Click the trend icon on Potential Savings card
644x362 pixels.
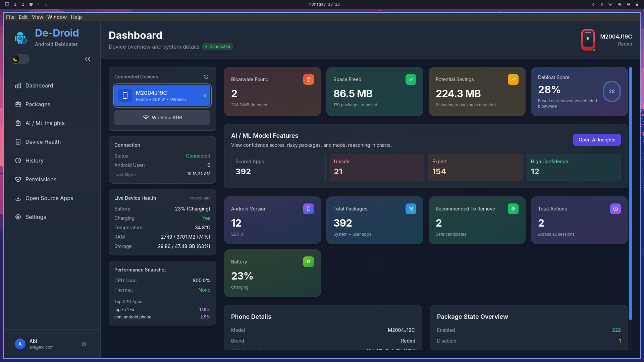pos(513,79)
